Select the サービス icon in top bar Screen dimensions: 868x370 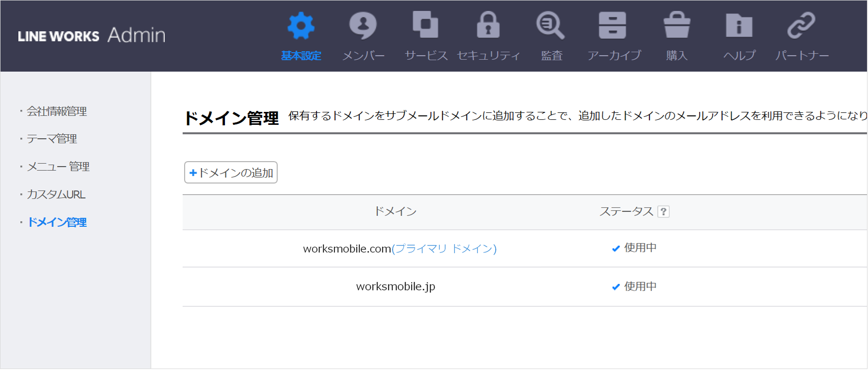coord(426,25)
